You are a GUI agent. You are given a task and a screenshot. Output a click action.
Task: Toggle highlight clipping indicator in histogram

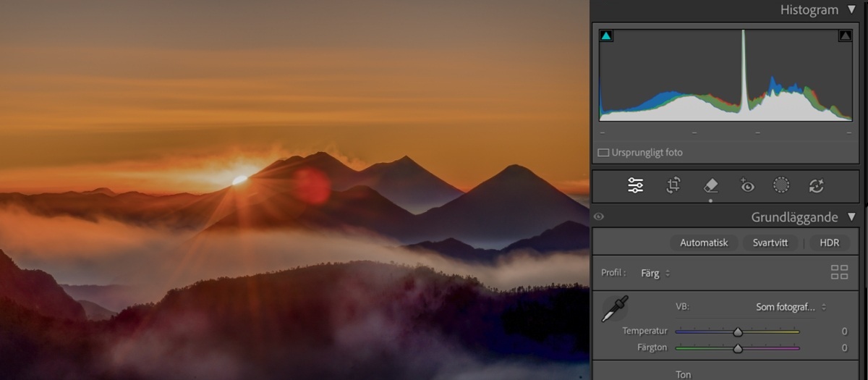click(x=844, y=35)
